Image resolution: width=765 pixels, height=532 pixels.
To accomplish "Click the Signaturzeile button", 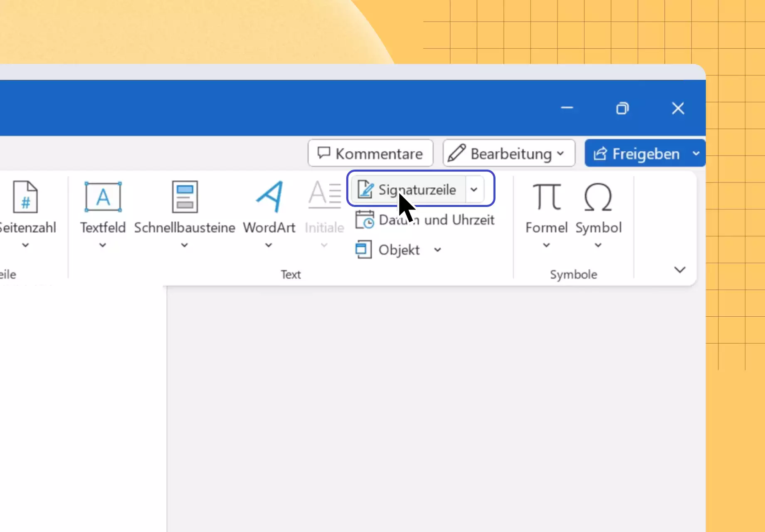I will 407,190.
